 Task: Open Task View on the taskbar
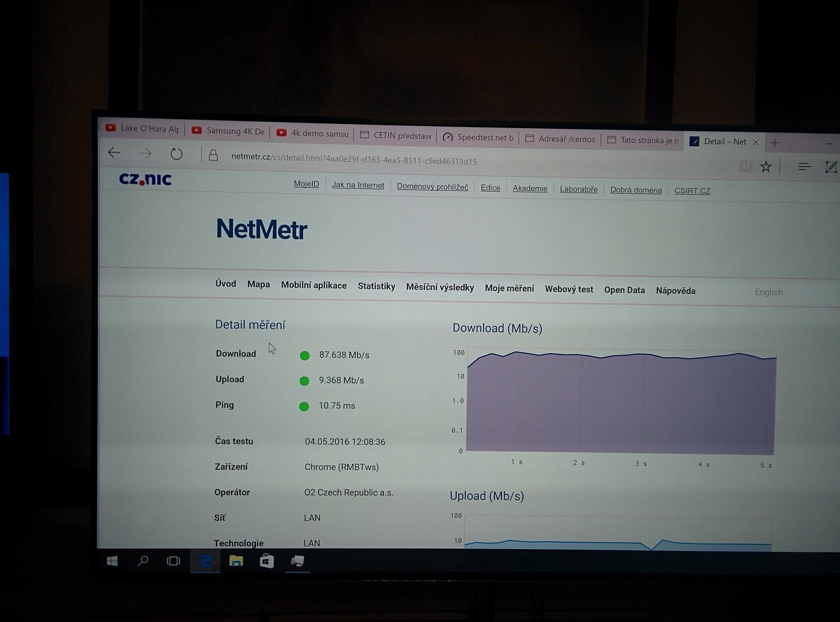(x=173, y=561)
